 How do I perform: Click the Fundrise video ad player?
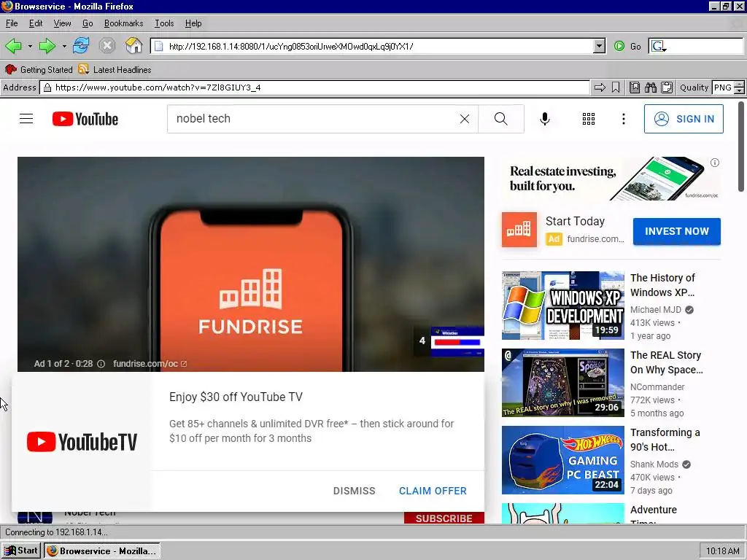coord(251,264)
